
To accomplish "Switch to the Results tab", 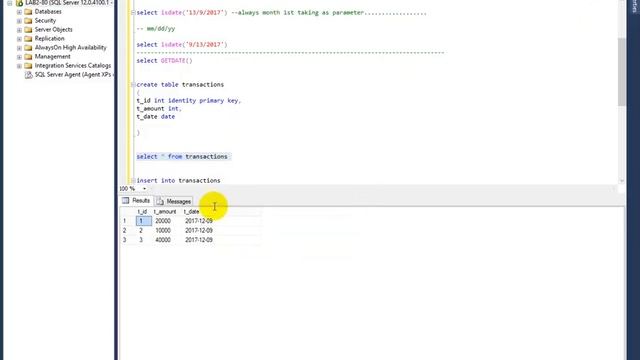I will coord(136,200).
